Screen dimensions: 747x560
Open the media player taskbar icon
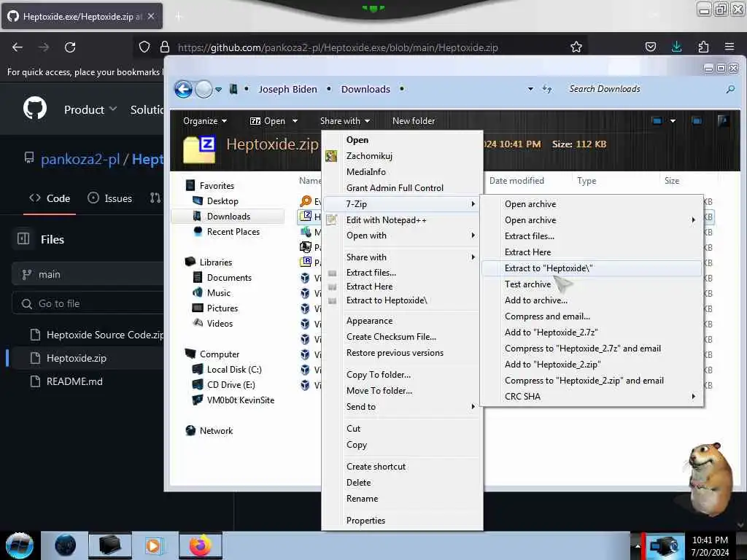coord(154,545)
